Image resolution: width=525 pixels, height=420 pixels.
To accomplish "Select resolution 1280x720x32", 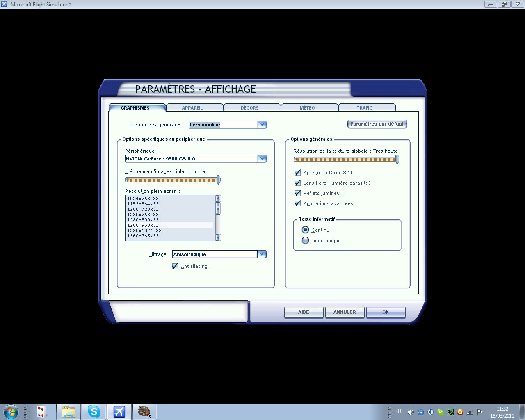I will (170, 209).
